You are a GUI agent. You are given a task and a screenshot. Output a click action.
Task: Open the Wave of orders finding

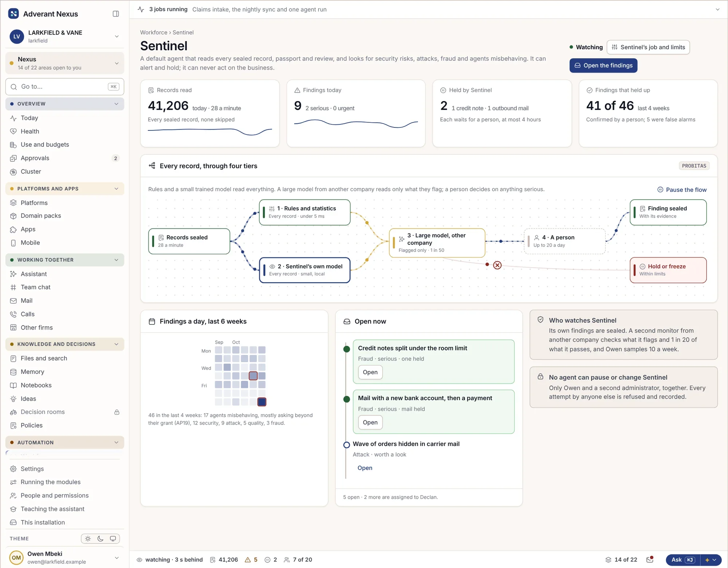(365, 468)
